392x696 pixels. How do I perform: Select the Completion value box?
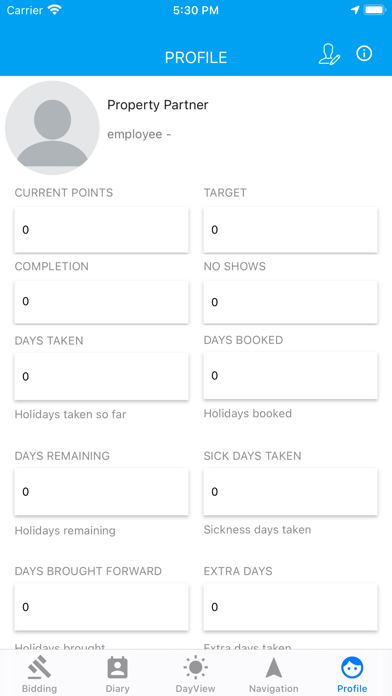coord(102,302)
